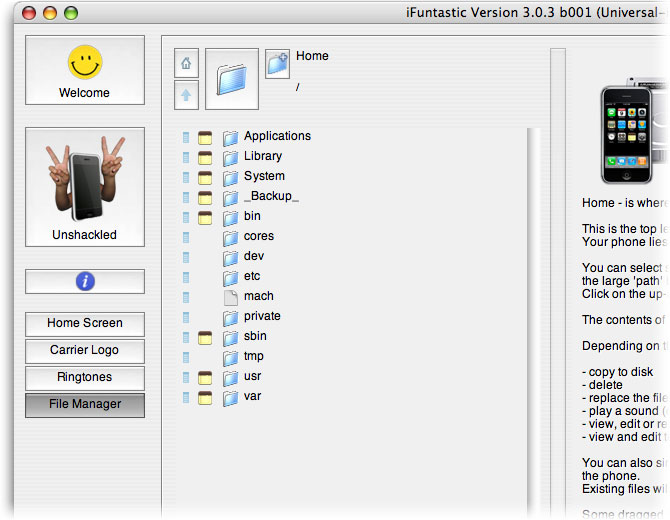The image size is (670, 520).
Task: Click the yellow marker icon beside usr
Action: tap(205, 377)
